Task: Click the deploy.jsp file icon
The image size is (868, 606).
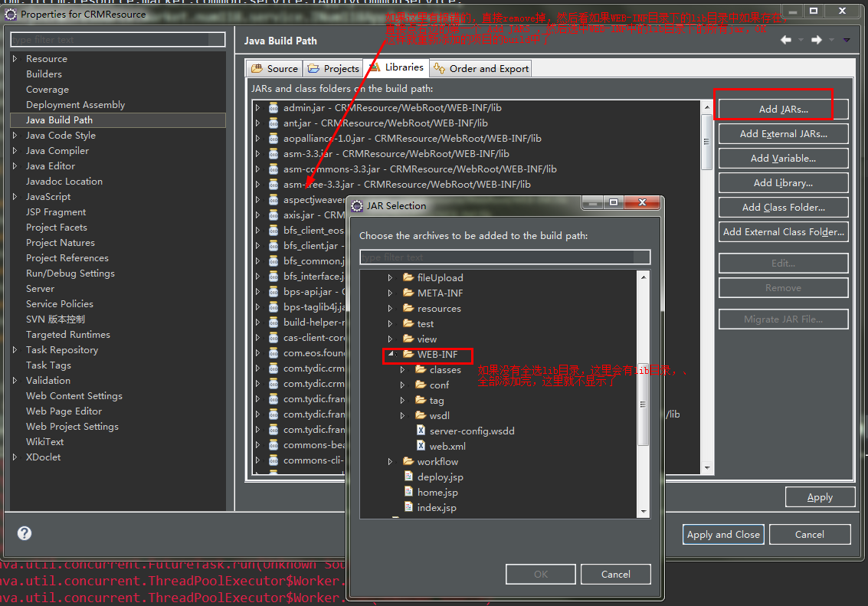Action: point(408,477)
